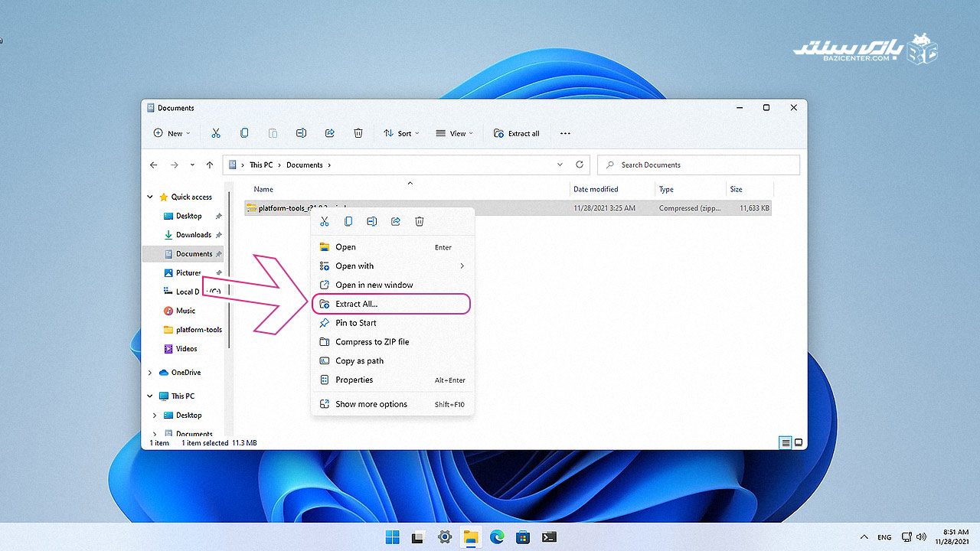
Task: Click the Cut icon in the toolbar
Action: 216,133
